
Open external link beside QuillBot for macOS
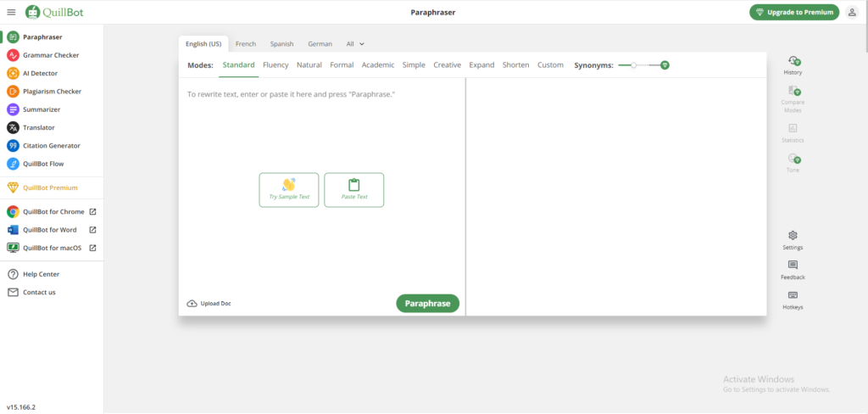tap(93, 249)
